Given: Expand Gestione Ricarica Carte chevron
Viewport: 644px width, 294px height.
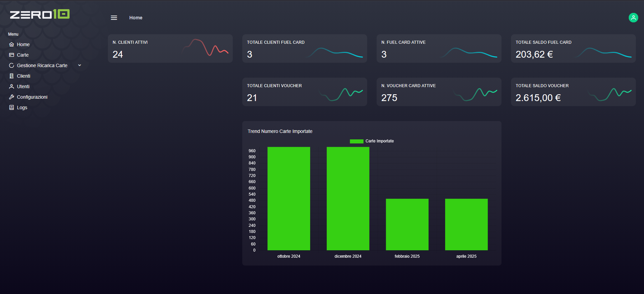Looking at the screenshot, I should [x=80, y=65].
